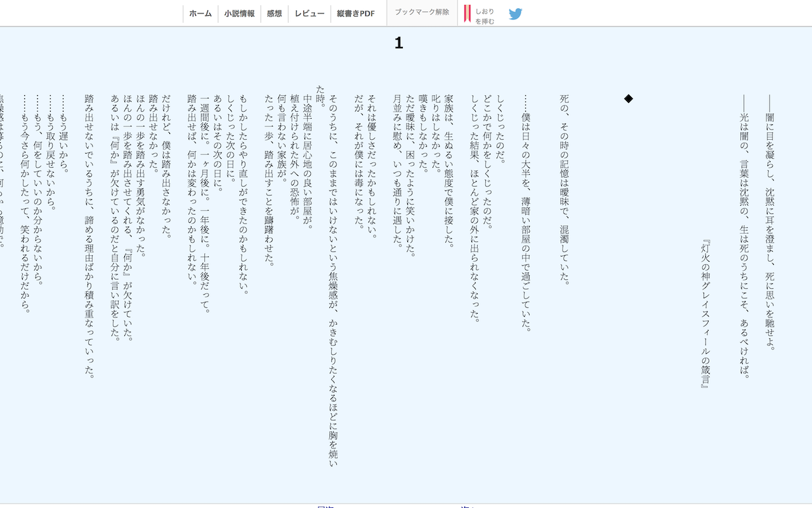Click the chapter number heading "1"
The width and height of the screenshot is (812, 508).
(398, 43)
